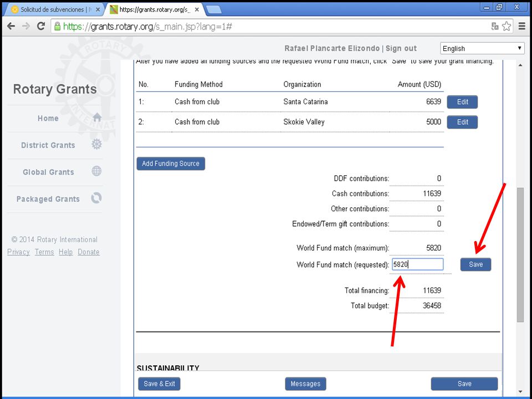Click 'Amount (USD)' column header
532x399 pixels.
[420, 84]
